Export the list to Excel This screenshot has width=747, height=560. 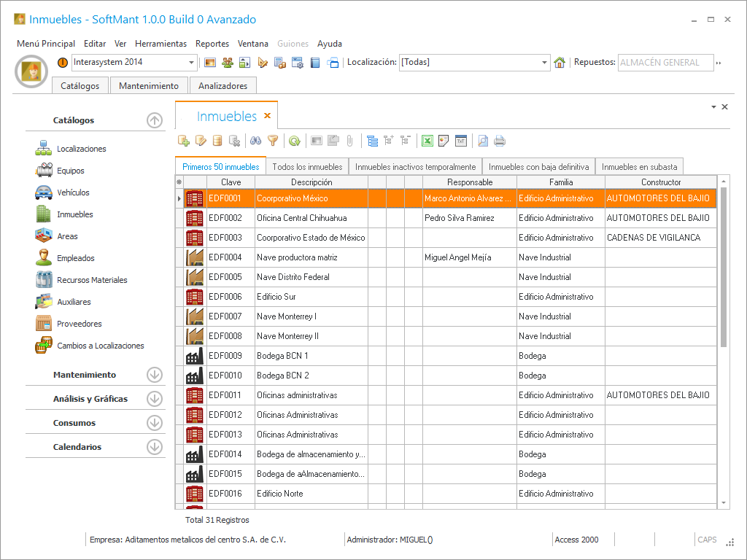[x=427, y=141]
